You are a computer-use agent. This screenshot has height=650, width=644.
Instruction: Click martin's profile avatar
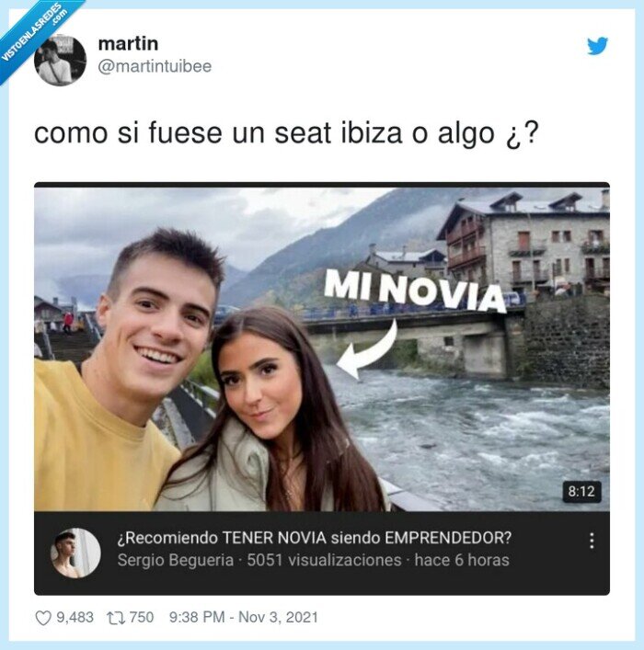pyautogui.click(x=60, y=60)
